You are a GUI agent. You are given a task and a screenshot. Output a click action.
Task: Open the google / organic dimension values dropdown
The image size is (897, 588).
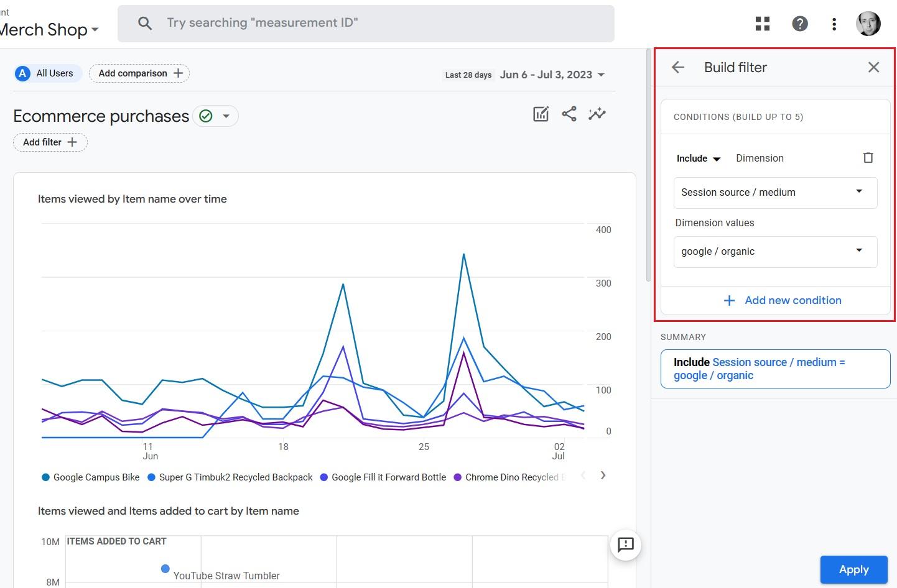tap(775, 252)
